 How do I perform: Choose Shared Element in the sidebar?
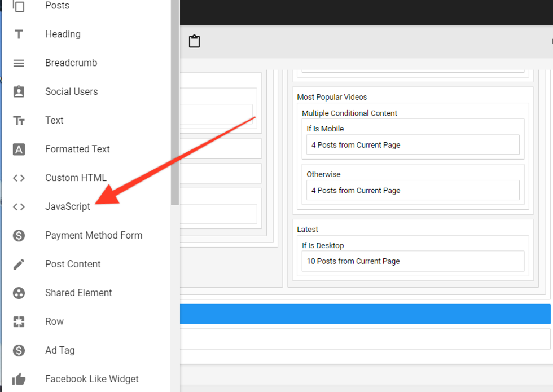pos(78,293)
